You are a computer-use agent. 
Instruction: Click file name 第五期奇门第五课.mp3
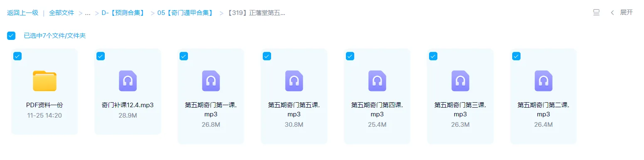(294, 110)
